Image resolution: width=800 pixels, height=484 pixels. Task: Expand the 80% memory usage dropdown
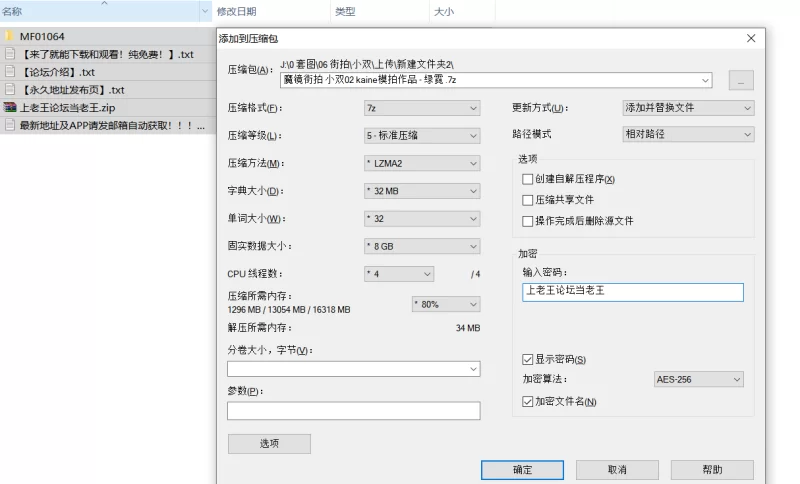tap(446, 304)
